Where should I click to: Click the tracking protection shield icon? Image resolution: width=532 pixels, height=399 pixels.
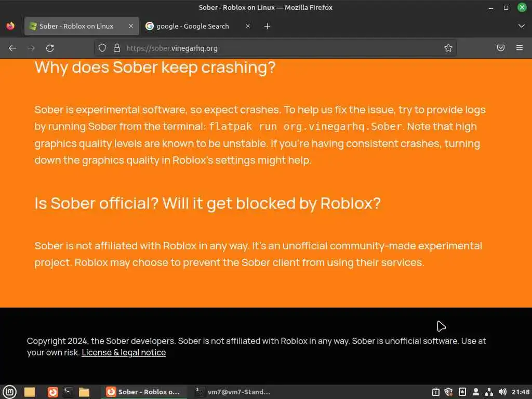pyautogui.click(x=102, y=48)
